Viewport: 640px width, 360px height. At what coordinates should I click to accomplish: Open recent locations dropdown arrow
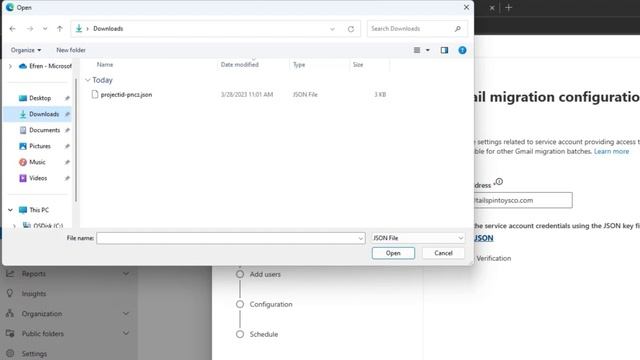click(x=45, y=29)
